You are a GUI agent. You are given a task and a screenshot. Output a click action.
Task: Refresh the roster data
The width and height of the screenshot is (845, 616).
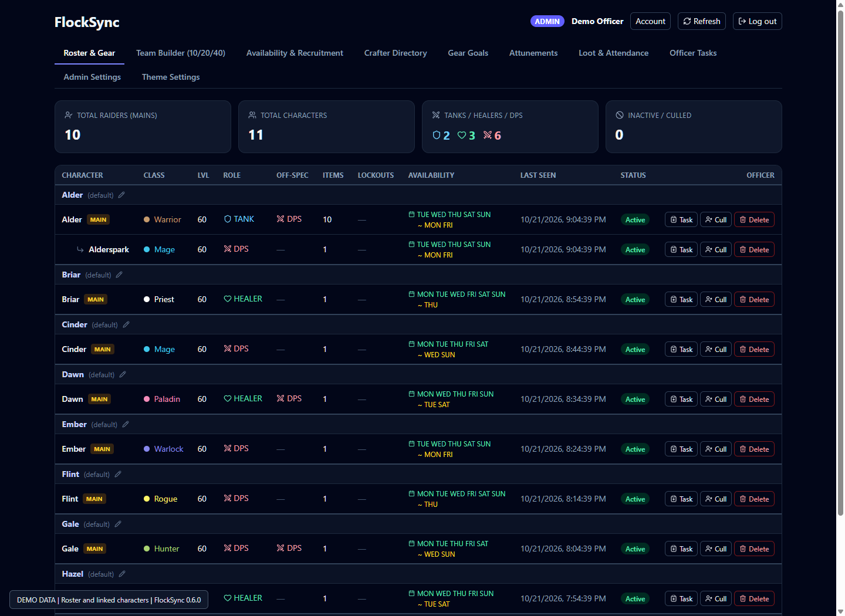(x=702, y=21)
